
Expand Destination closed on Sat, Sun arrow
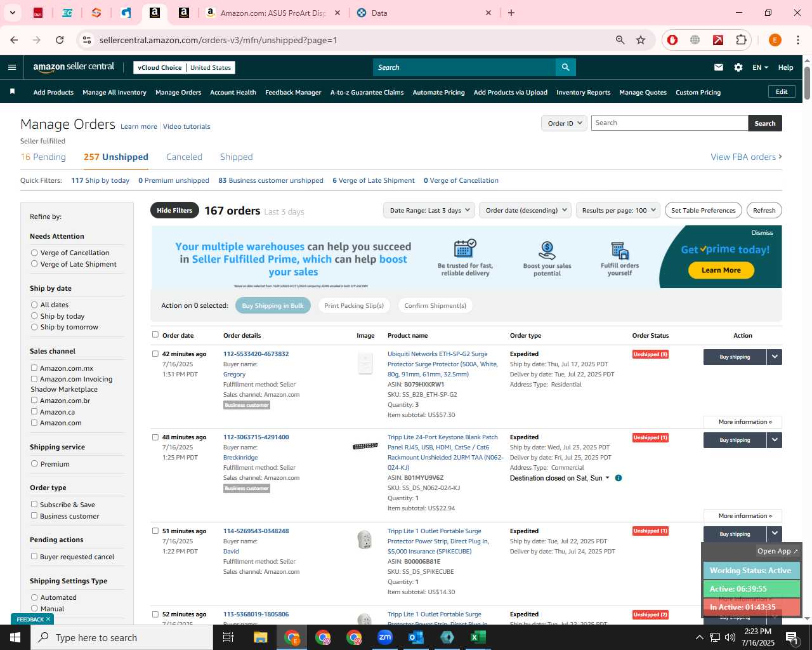point(607,478)
